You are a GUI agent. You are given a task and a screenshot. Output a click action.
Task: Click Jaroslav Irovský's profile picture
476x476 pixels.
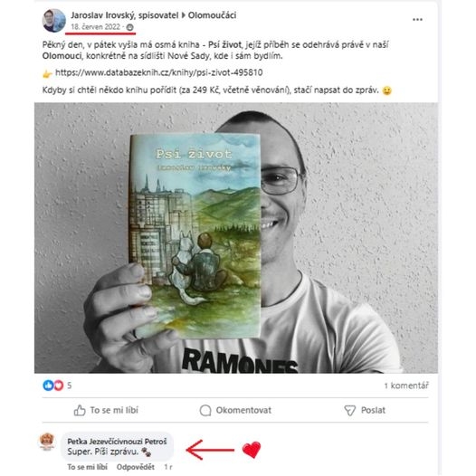pyautogui.click(x=53, y=21)
